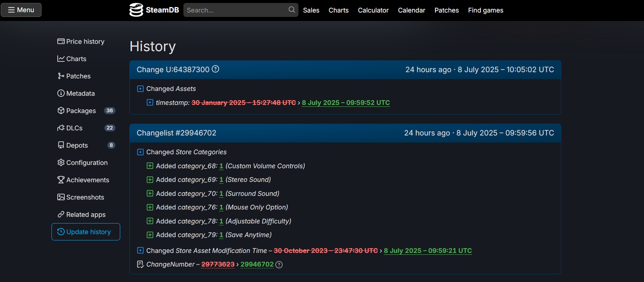
Task: Click the Changed Store Categories icon
Action: pos(140,152)
